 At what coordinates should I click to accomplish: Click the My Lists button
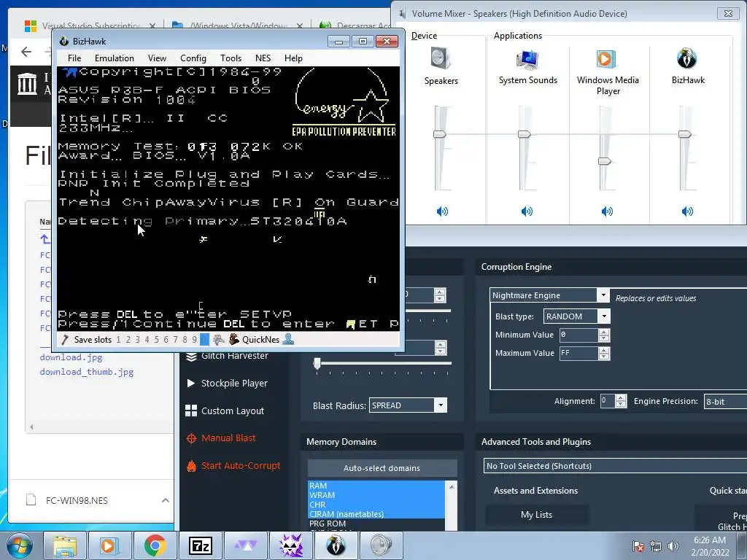tap(536, 515)
